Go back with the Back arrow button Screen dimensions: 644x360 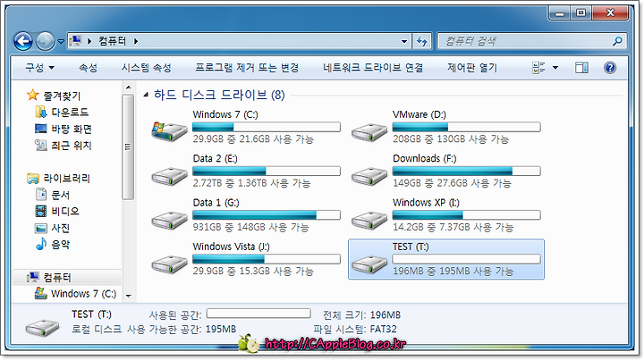click(23, 41)
